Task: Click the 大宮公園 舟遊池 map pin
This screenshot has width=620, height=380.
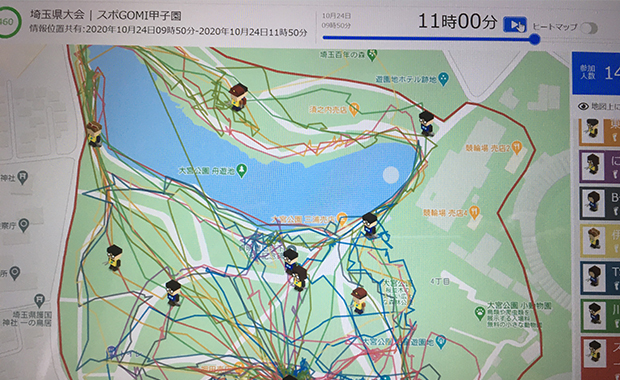Action: [x=241, y=171]
